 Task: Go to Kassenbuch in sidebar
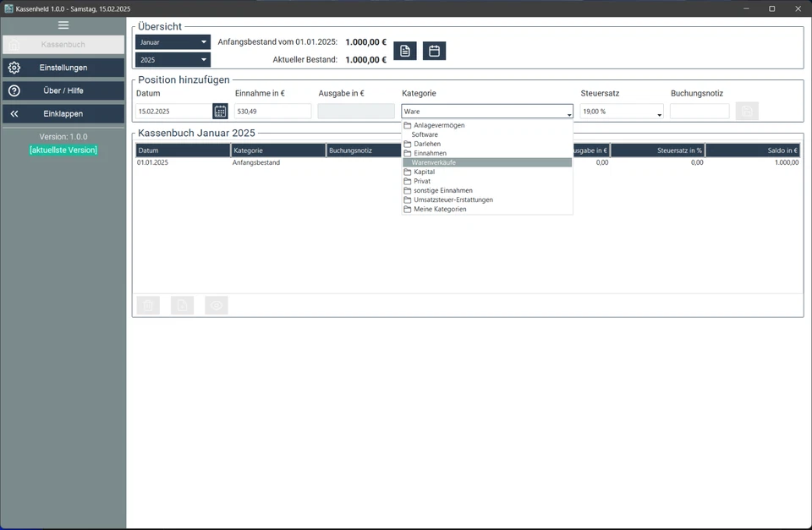63,45
